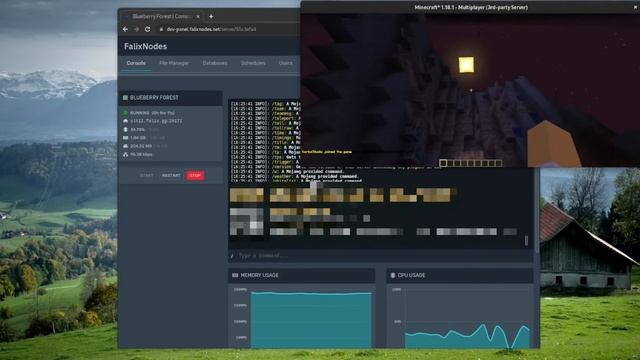The height and width of the screenshot is (360, 640).
Task: Click the CPU USAGE panel title
Action: [x=411, y=276]
